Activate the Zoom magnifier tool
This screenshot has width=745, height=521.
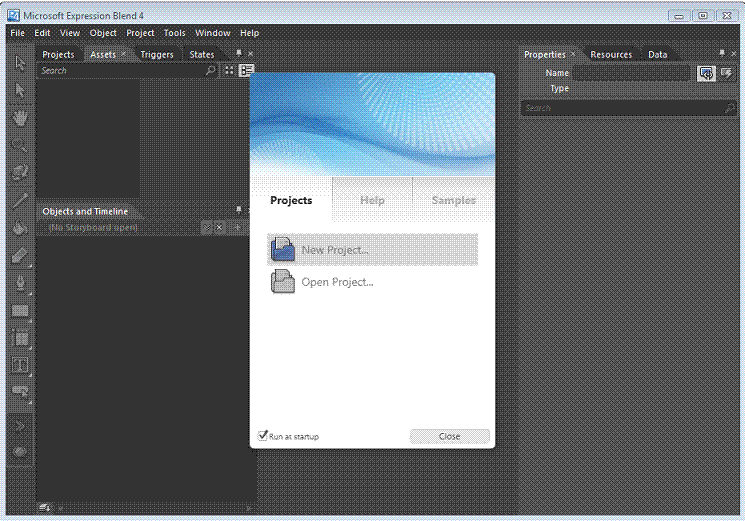coord(20,145)
